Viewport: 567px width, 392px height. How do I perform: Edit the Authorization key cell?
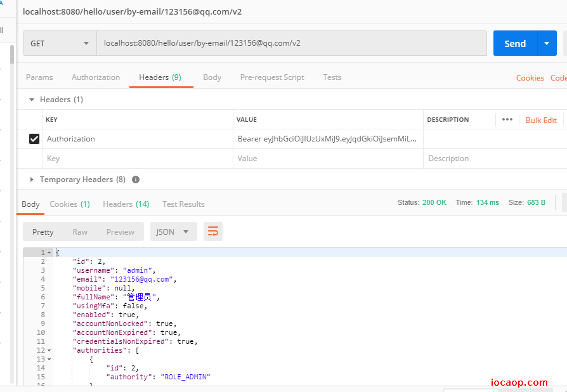point(138,139)
